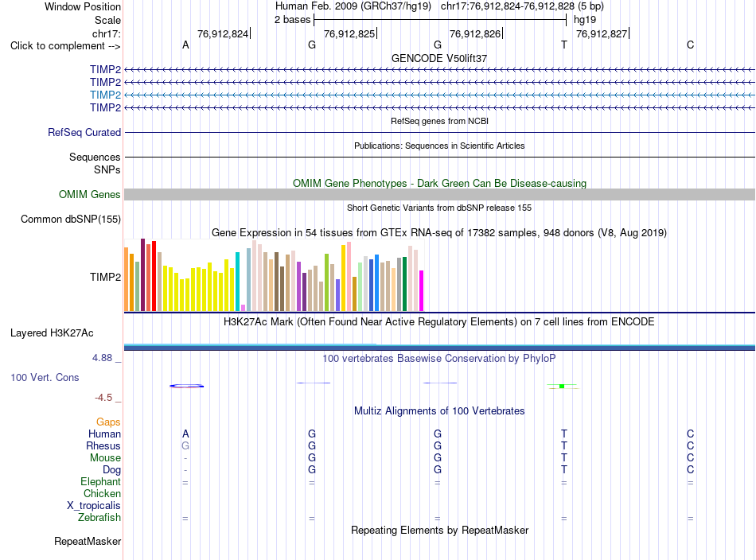The height and width of the screenshot is (560, 756).
Task: Open the RefSeq Curated track label
Action: (x=84, y=132)
